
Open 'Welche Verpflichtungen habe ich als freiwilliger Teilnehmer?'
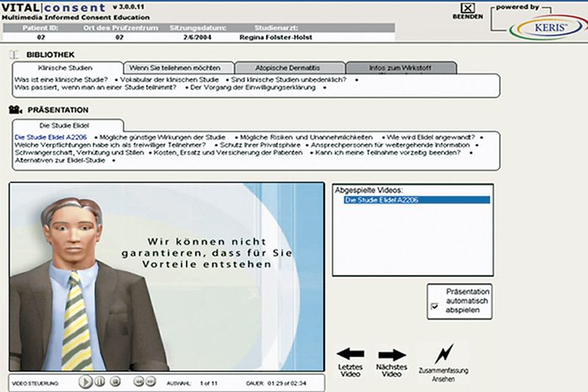(x=110, y=145)
